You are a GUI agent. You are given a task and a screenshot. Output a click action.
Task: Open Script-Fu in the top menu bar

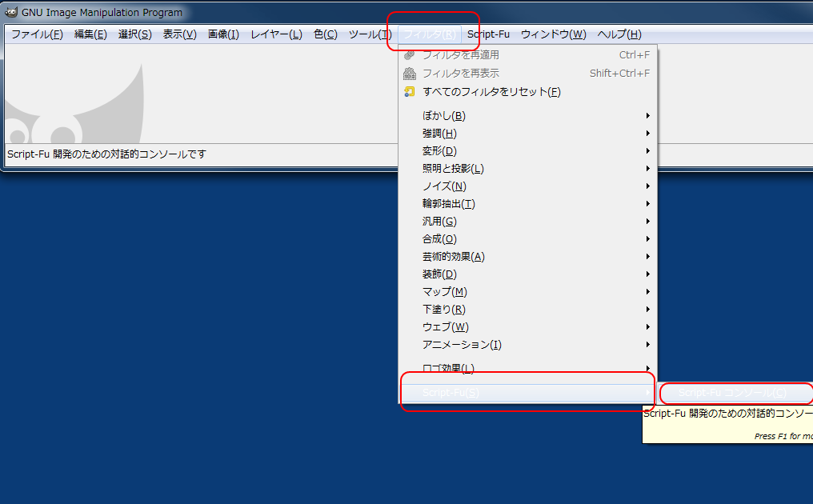pos(488,34)
